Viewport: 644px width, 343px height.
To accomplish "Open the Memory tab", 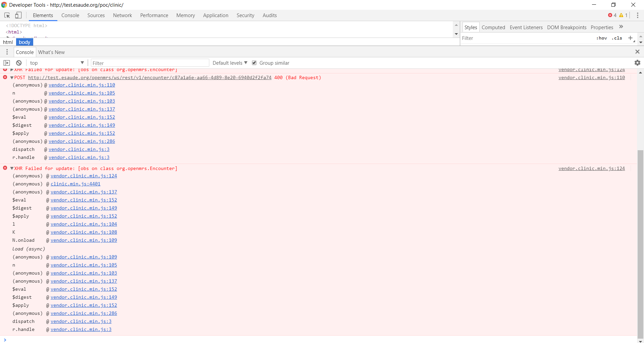I will coord(185,15).
